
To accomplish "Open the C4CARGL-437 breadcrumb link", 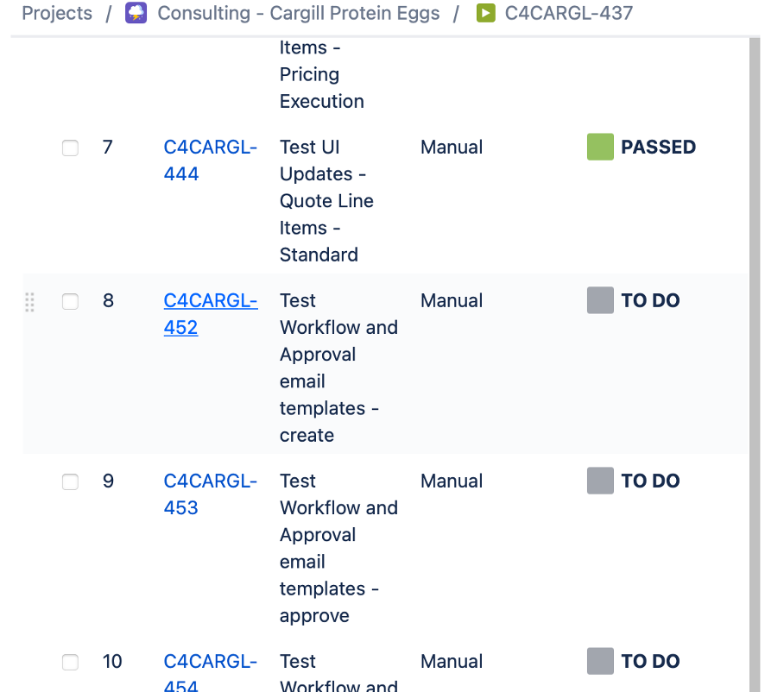I will coord(568,13).
